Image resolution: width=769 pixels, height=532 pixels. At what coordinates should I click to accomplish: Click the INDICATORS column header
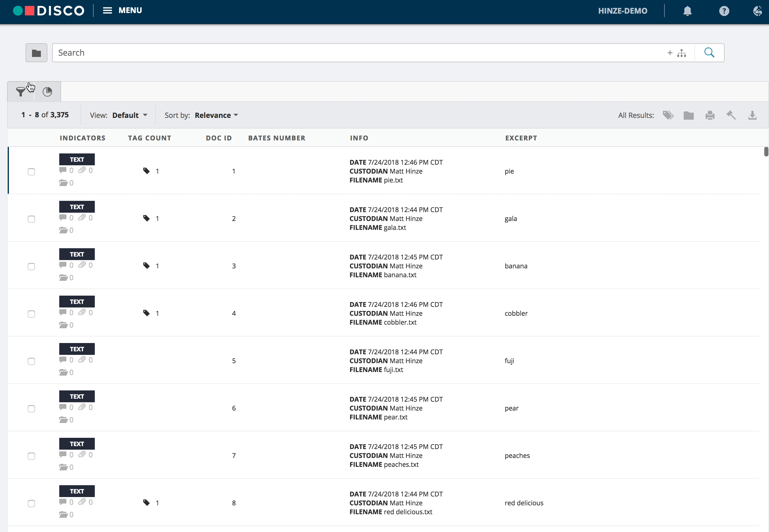click(83, 138)
